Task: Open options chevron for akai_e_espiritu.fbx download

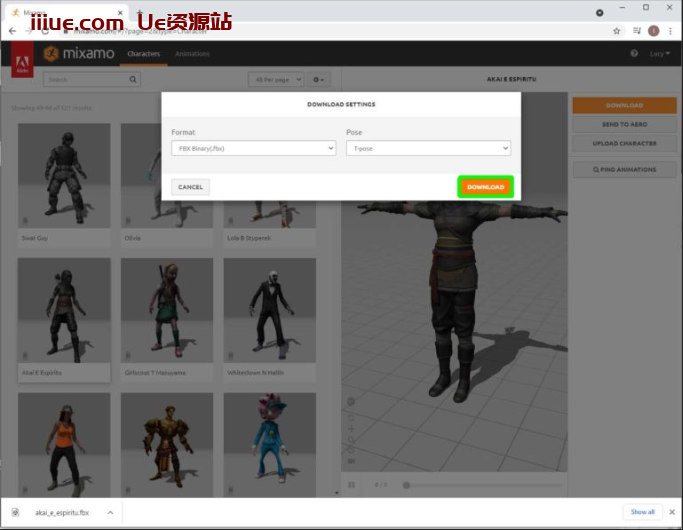Action: tap(110, 512)
